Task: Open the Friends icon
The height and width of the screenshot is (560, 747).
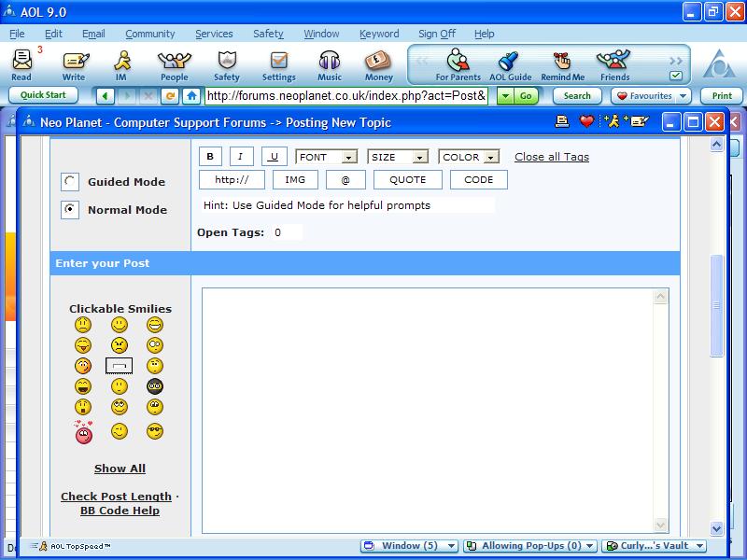Action: [x=614, y=64]
